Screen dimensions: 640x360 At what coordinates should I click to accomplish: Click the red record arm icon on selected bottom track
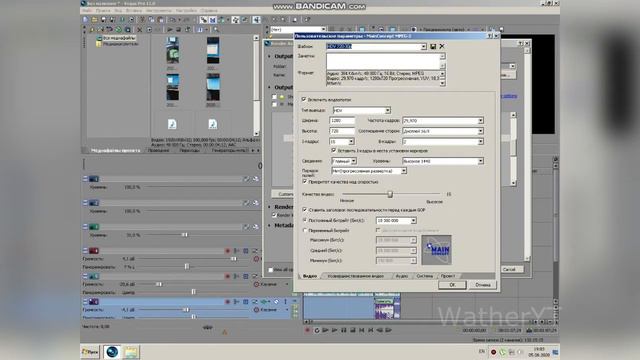tap(228, 302)
